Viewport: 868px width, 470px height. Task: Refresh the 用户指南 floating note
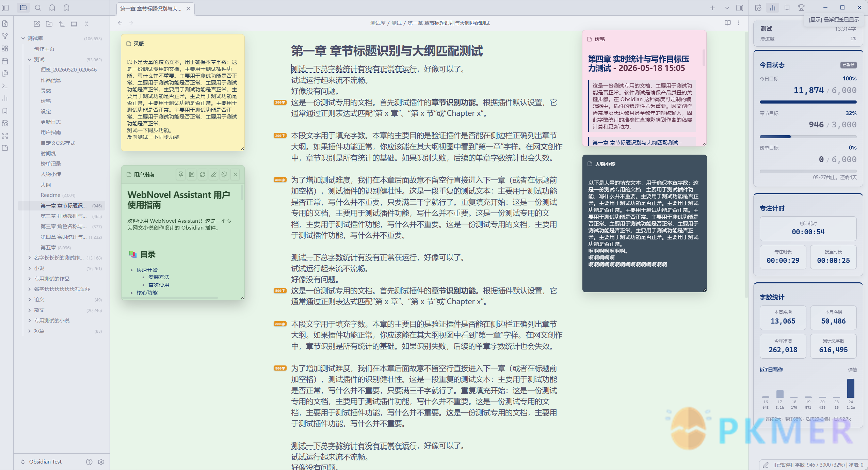pyautogui.click(x=203, y=174)
